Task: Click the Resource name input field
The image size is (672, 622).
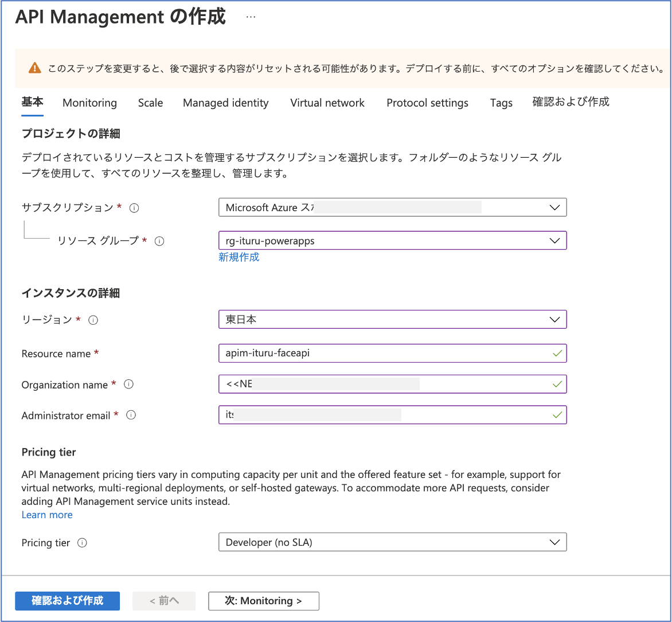Action: [x=393, y=353]
